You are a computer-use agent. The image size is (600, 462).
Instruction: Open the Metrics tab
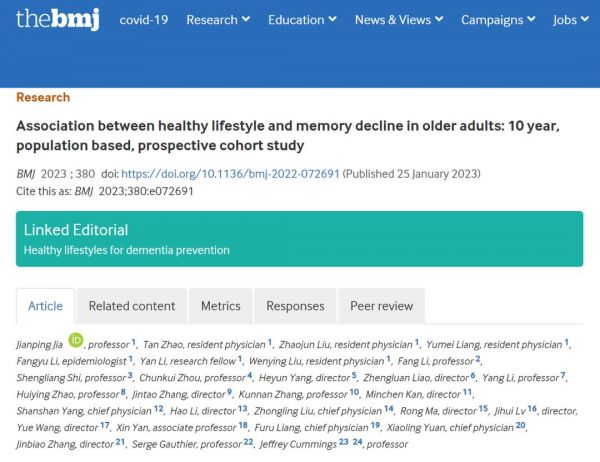coord(220,306)
